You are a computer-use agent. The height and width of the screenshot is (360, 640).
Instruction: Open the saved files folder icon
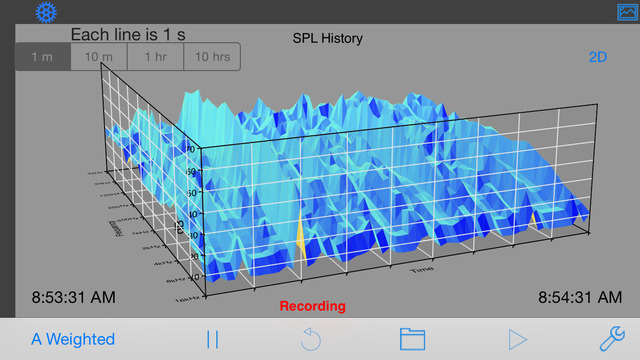point(412,339)
